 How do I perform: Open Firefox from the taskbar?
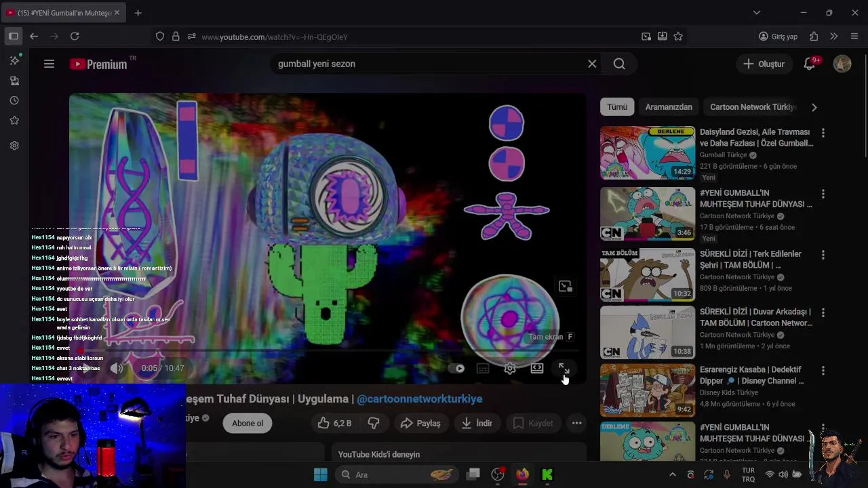[x=522, y=474]
